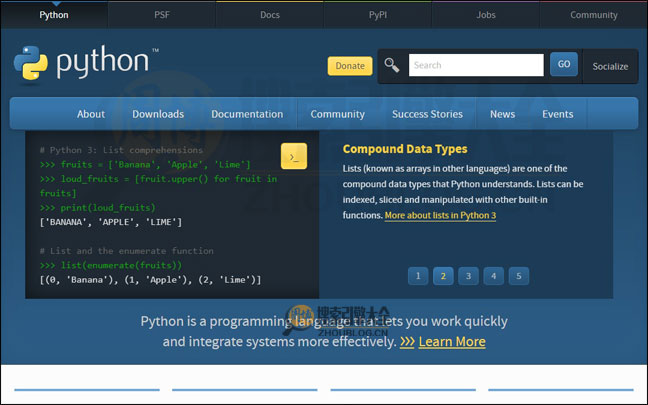Open the Community top bar tab
648x405 pixels.
(x=594, y=15)
